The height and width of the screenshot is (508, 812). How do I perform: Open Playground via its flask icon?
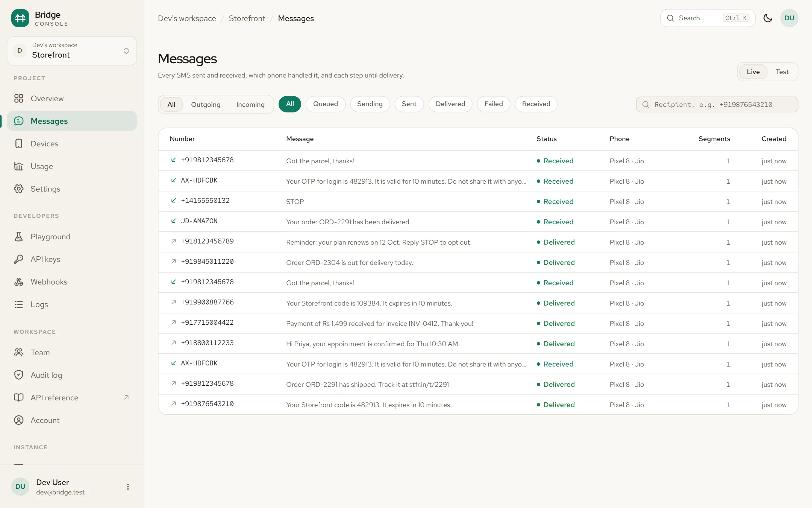19,237
